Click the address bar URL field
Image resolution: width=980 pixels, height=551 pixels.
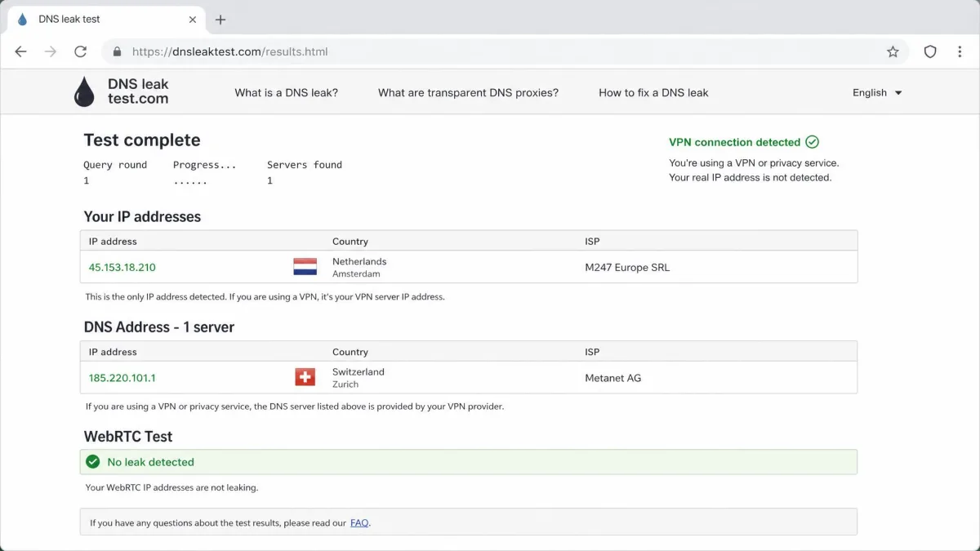click(x=504, y=51)
